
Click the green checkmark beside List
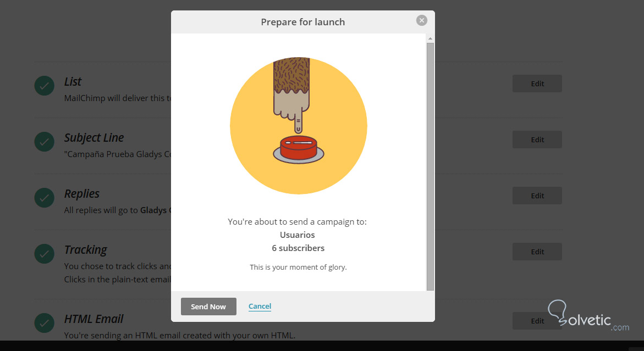coord(44,85)
